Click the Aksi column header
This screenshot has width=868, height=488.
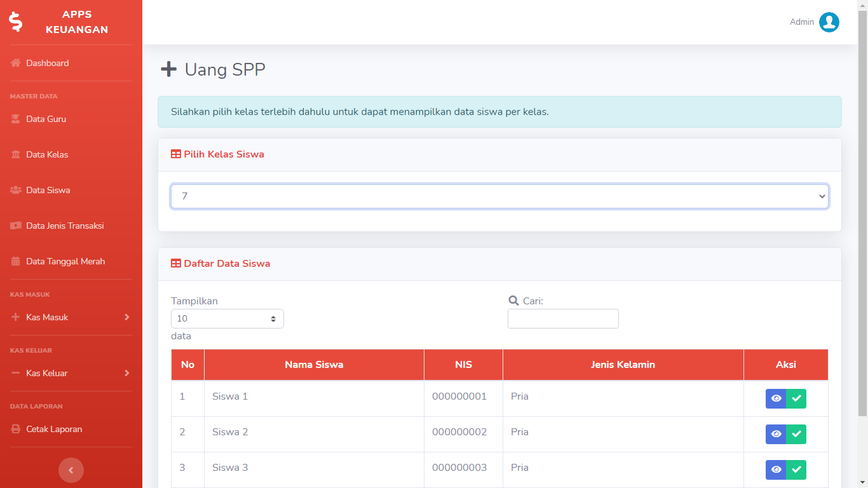point(786,365)
